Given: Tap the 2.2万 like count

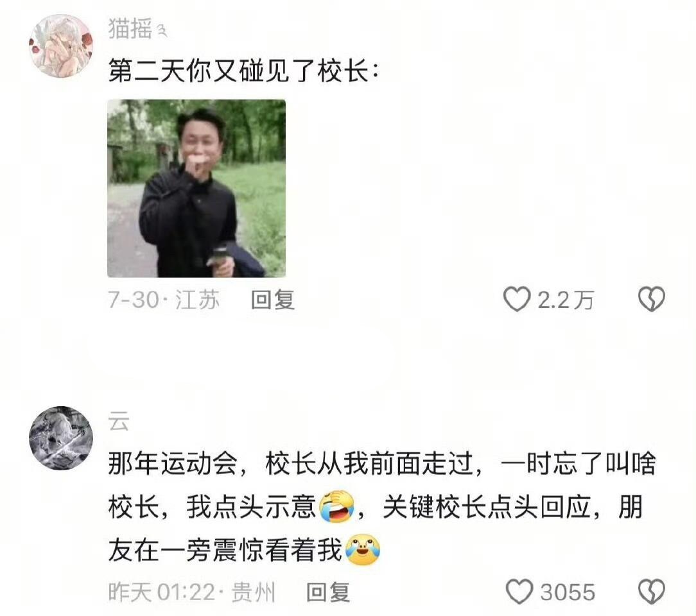Looking at the screenshot, I should [x=566, y=300].
